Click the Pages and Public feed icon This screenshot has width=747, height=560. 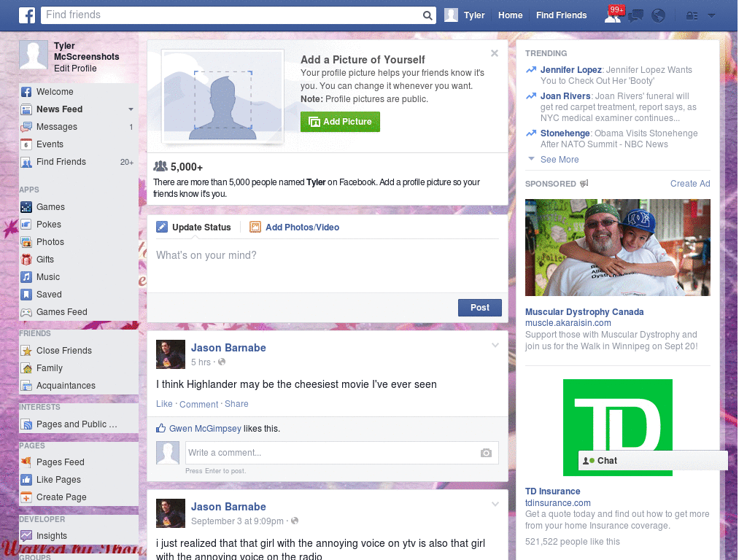[x=26, y=424]
